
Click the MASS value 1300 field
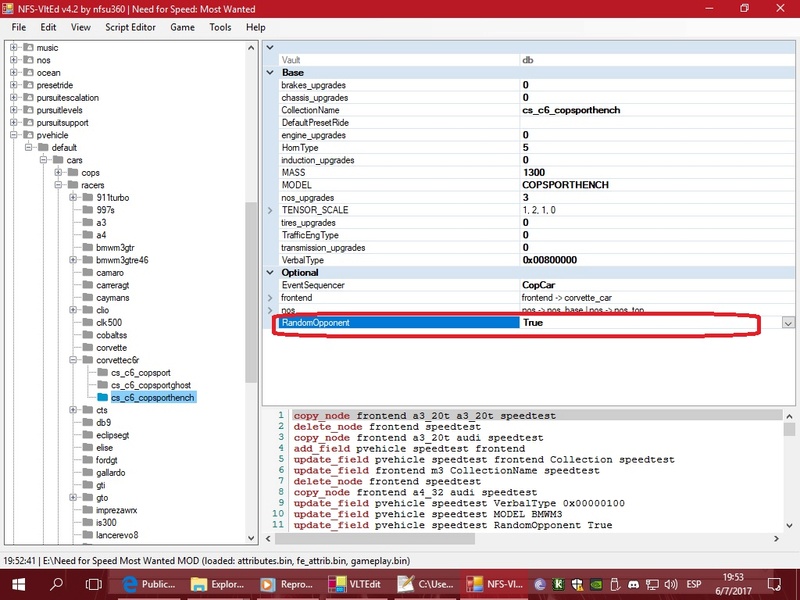point(657,172)
